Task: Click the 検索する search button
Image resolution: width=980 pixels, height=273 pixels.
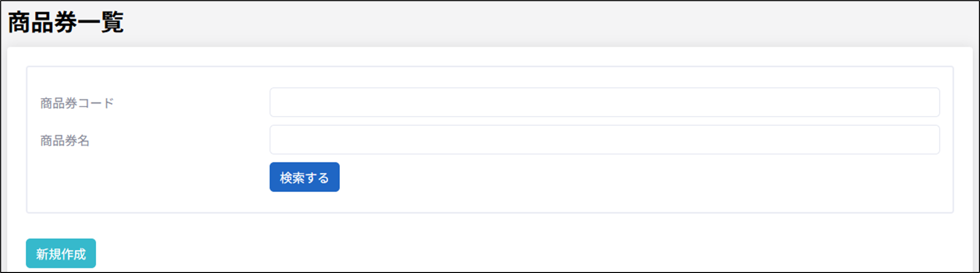Action: tap(304, 177)
